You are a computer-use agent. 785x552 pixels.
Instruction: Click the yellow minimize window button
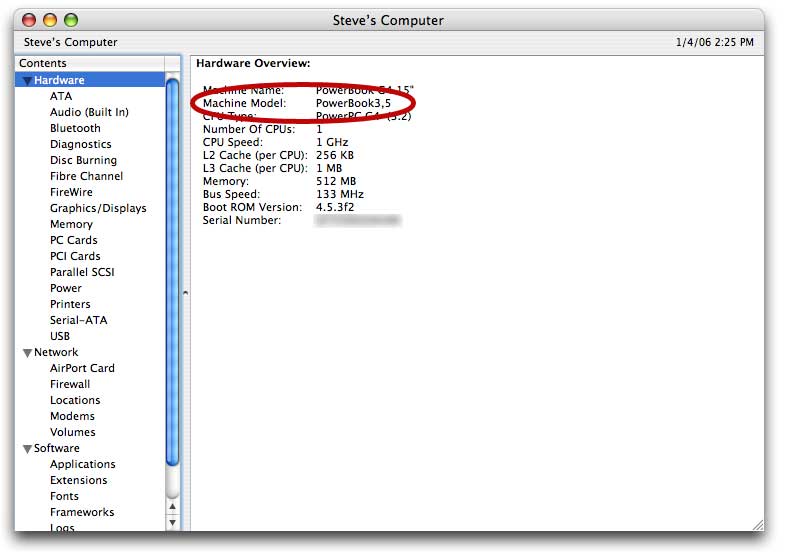50,20
